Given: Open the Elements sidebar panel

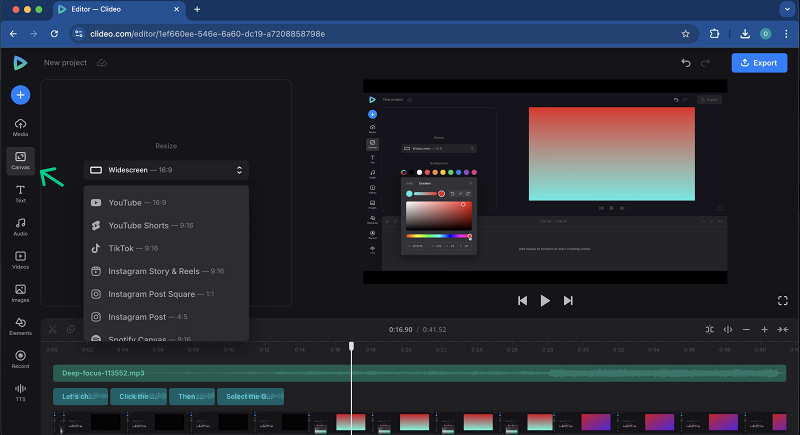Looking at the screenshot, I should pos(20,326).
